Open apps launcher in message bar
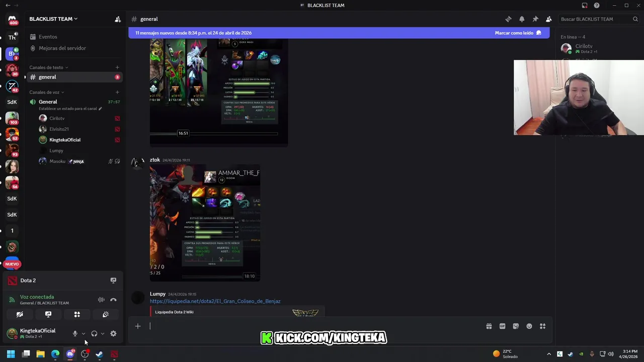The width and height of the screenshot is (644, 362). [542, 326]
